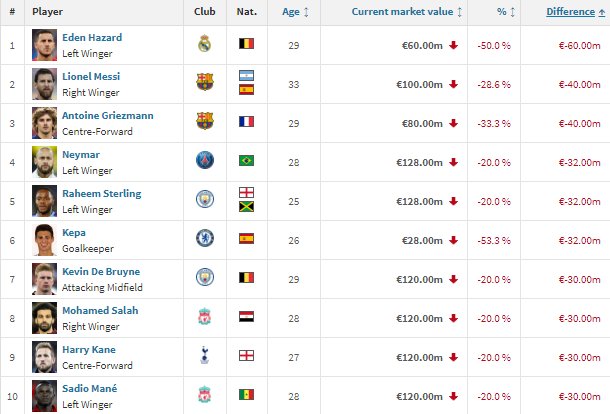The image size is (610, 414).
Task: Click Sadio Mané's Liverpool club crest
Action: 205,394
